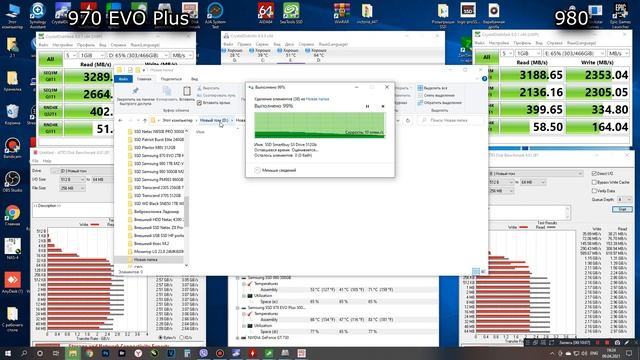
Task: Open AJA System Test desktop icon
Action: pos(215,15)
